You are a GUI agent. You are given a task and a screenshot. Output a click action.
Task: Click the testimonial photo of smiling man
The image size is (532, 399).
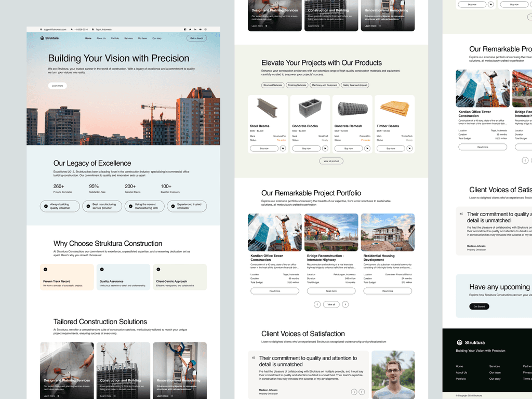point(393,375)
